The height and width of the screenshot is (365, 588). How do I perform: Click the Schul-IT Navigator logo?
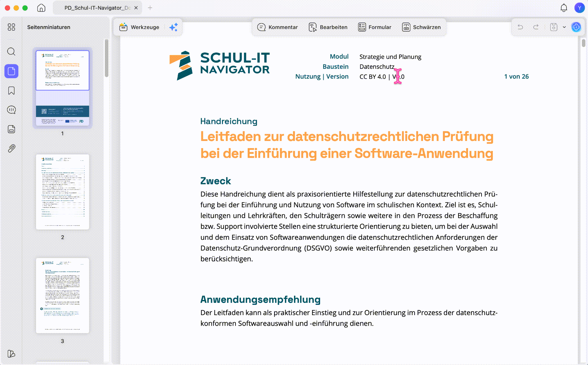220,65
